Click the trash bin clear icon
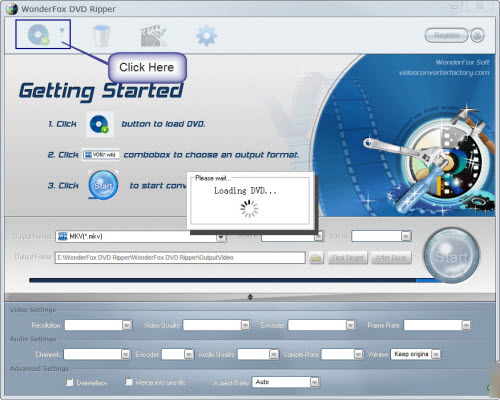Image resolution: width=500 pixels, height=400 pixels. [101, 35]
